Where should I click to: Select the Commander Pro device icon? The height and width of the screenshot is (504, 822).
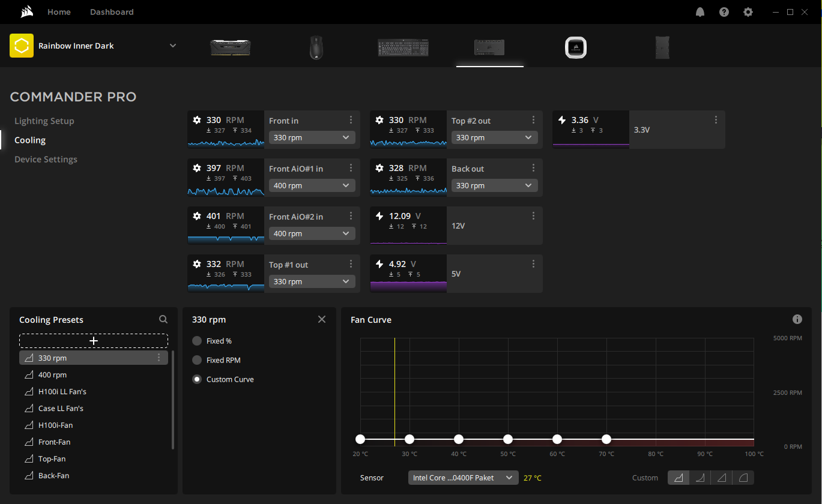pos(489,47)
